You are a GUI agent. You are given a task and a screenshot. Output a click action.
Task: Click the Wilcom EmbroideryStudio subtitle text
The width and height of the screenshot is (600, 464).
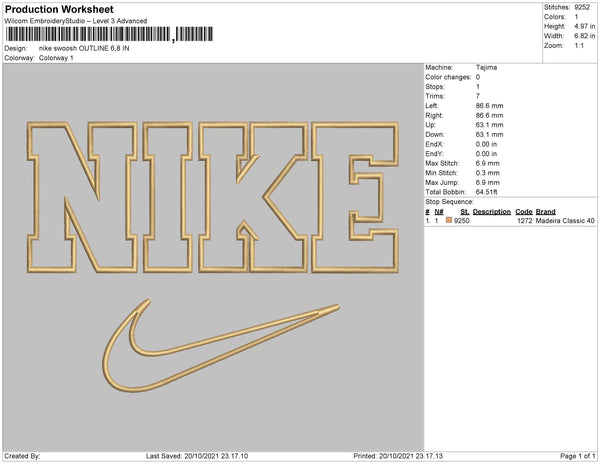(x=75, y=21)
